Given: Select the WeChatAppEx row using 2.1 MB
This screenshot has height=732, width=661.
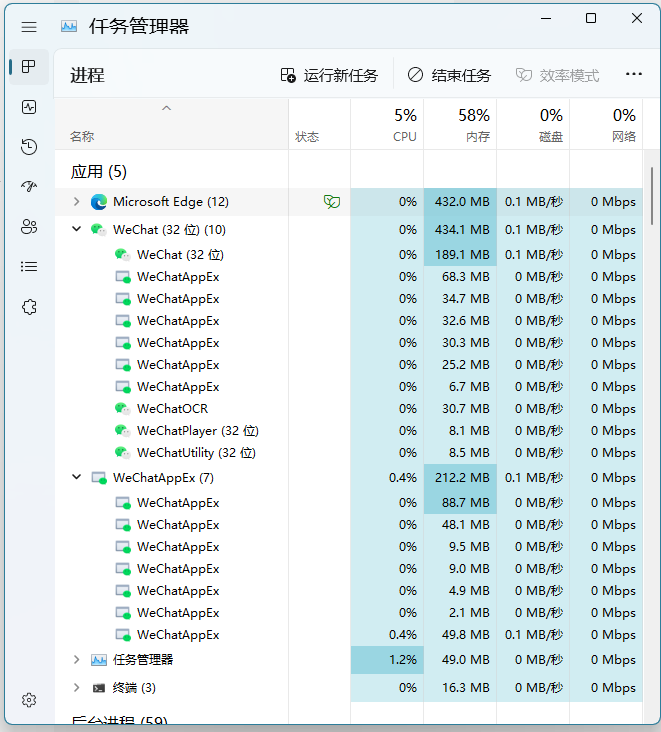Looking at the screenshot, I should [349, 612].
